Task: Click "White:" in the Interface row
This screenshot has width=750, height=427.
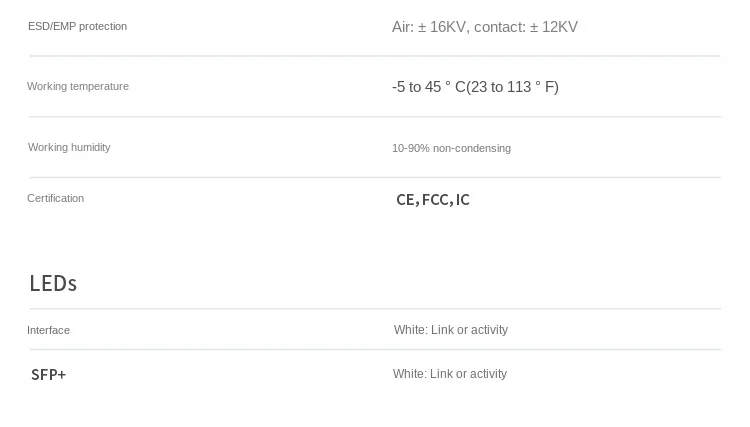Action: [410, 330]
